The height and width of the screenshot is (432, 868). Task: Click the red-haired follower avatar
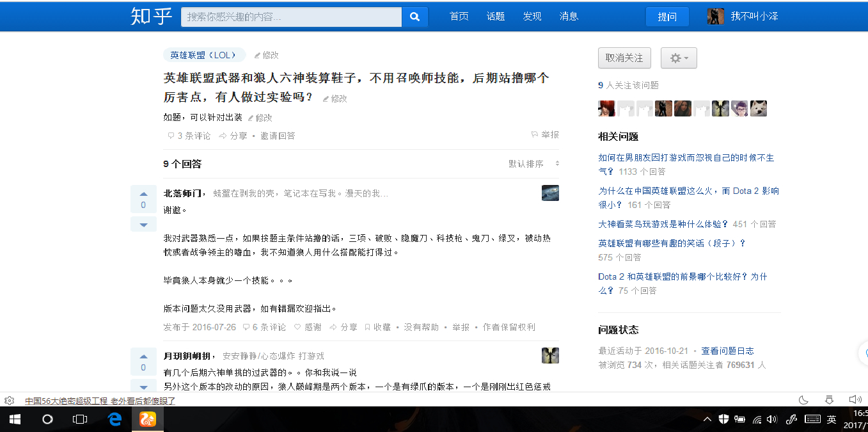point(606,108)
